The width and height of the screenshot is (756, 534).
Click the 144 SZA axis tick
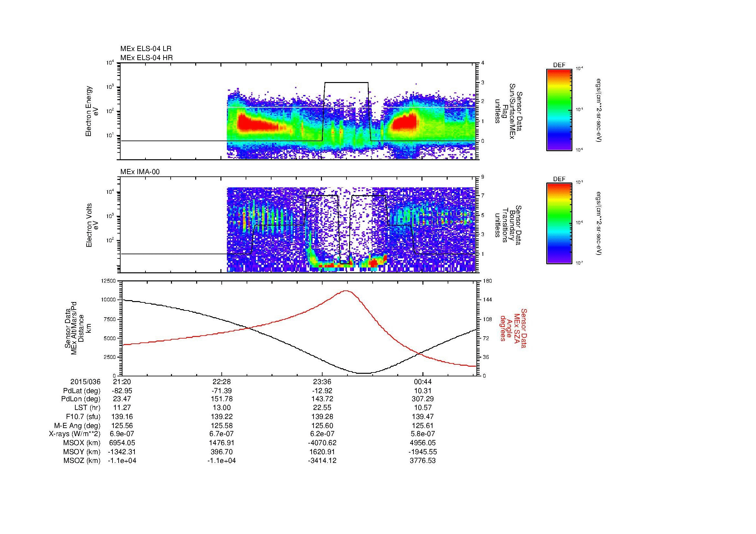coord(487,300)
